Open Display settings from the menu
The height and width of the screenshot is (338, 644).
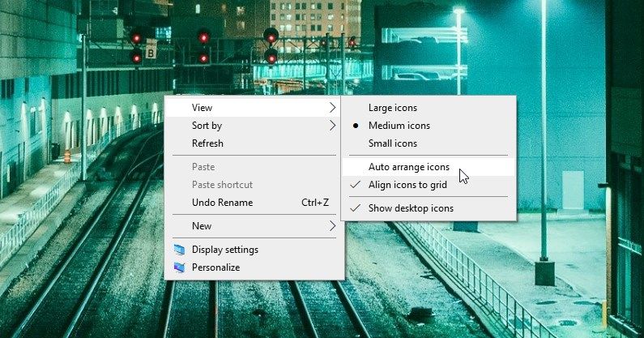(x=254, y=250)
